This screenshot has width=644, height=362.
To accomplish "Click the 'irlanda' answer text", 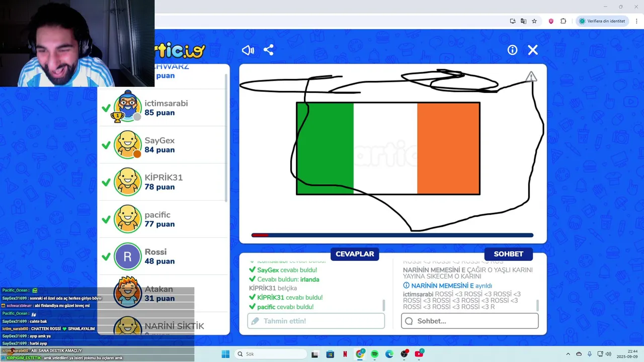I will pos(309,279).
